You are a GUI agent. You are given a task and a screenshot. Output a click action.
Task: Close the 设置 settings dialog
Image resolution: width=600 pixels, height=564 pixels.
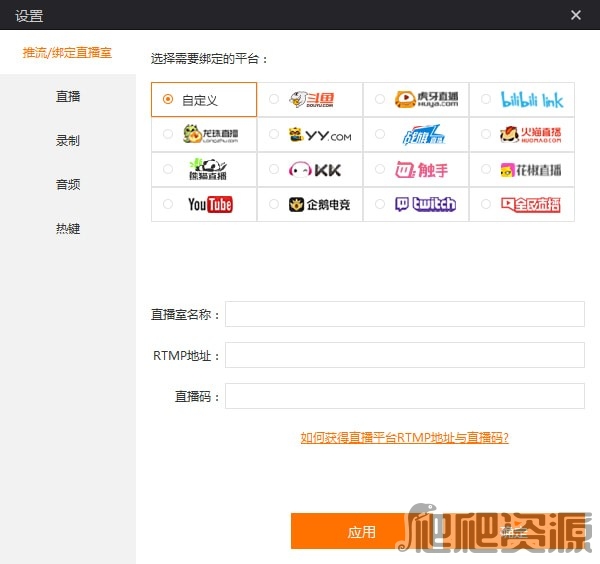point(576,15)
